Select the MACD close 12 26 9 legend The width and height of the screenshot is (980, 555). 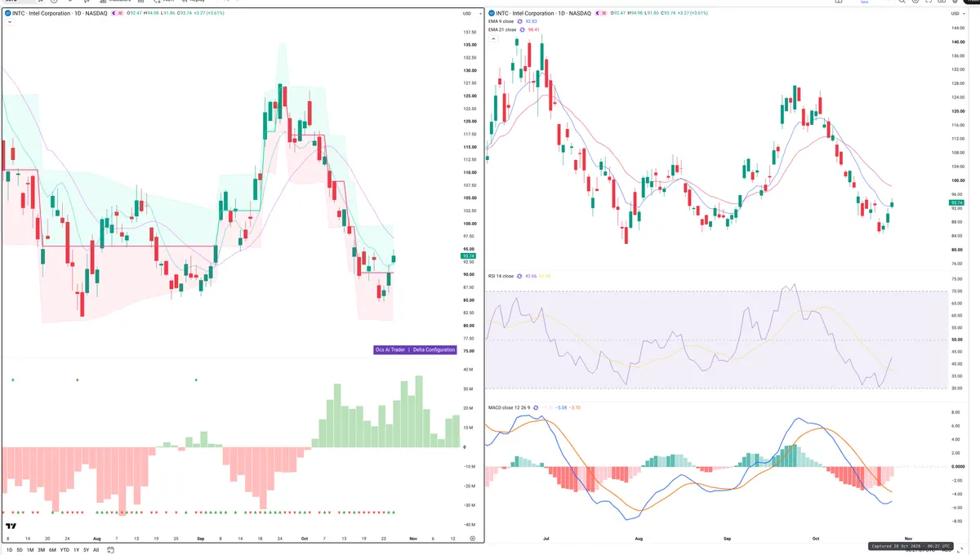point(510,407)
